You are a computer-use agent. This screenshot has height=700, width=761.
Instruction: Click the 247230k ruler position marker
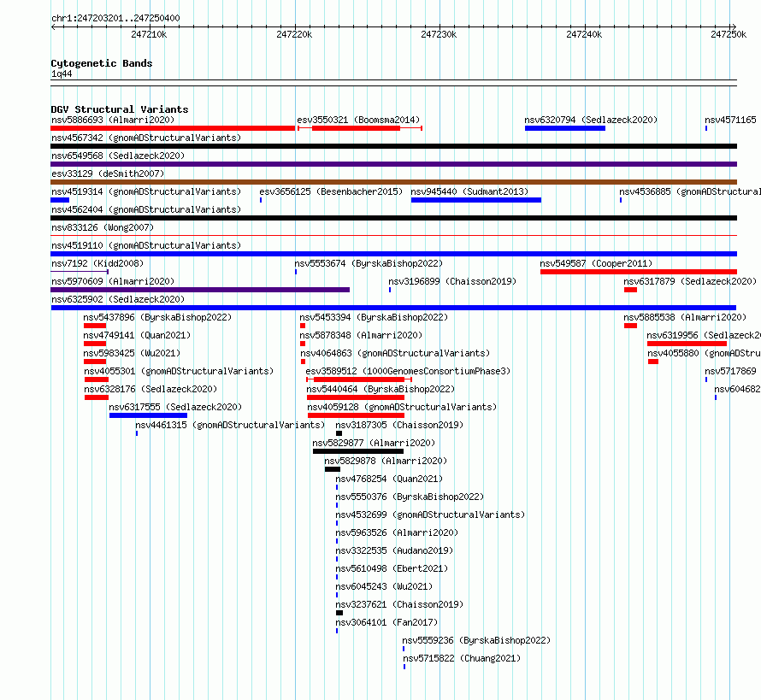coord(439,34)
